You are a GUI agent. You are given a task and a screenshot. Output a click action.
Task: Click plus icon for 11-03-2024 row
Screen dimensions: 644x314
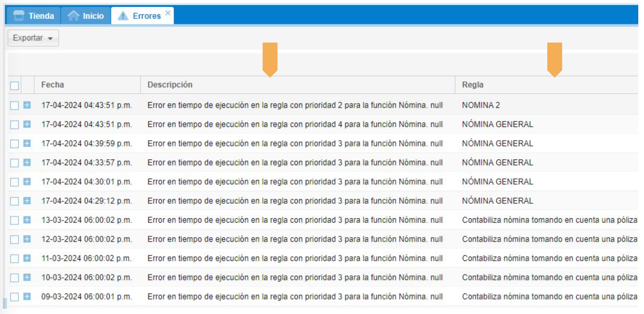pos(27,258)
